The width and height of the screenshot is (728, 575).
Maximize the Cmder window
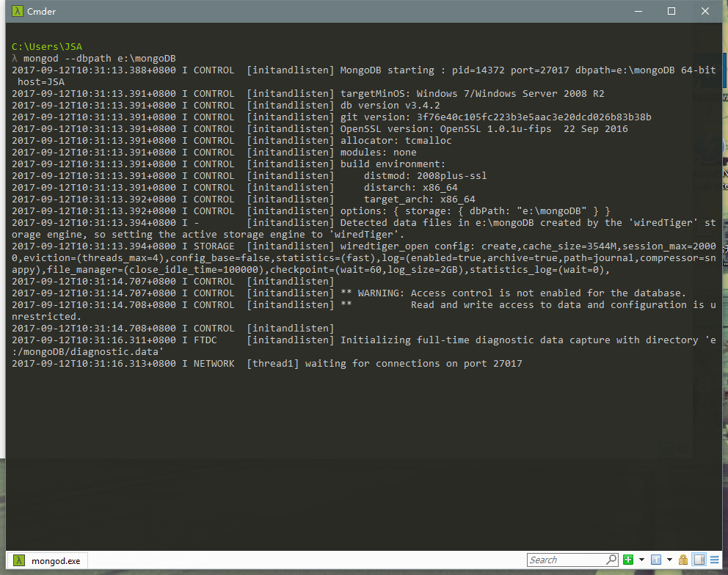(671, 11)
